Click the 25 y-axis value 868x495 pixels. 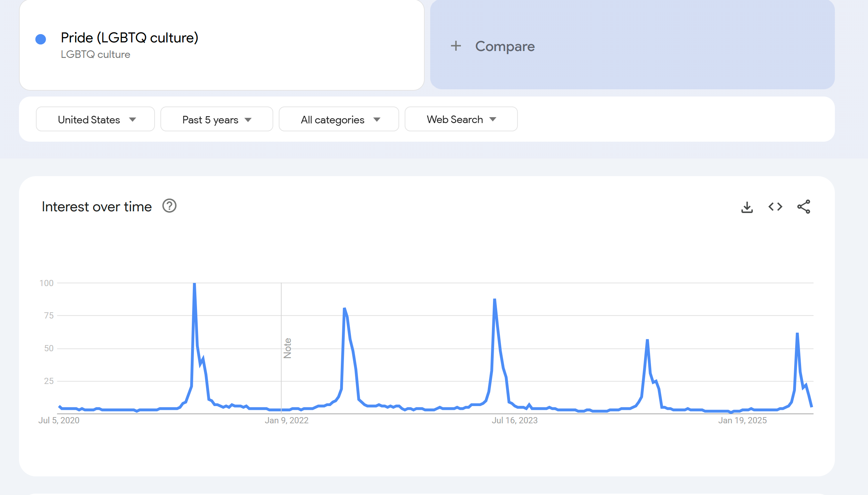click(x=49, y=381)
